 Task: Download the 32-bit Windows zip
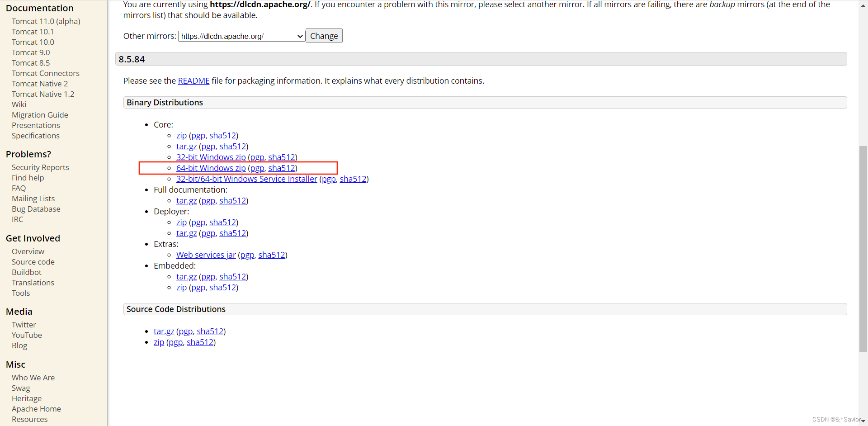(211, 157)
